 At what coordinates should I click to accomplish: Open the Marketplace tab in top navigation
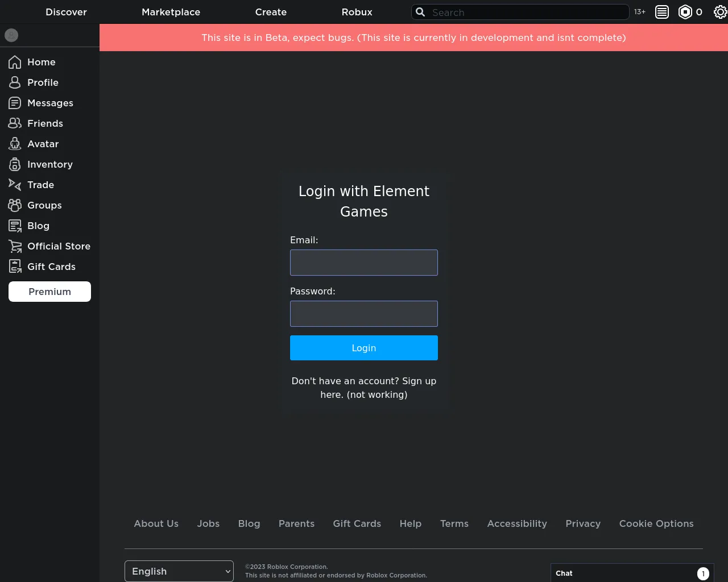click(x=171, y=12)
